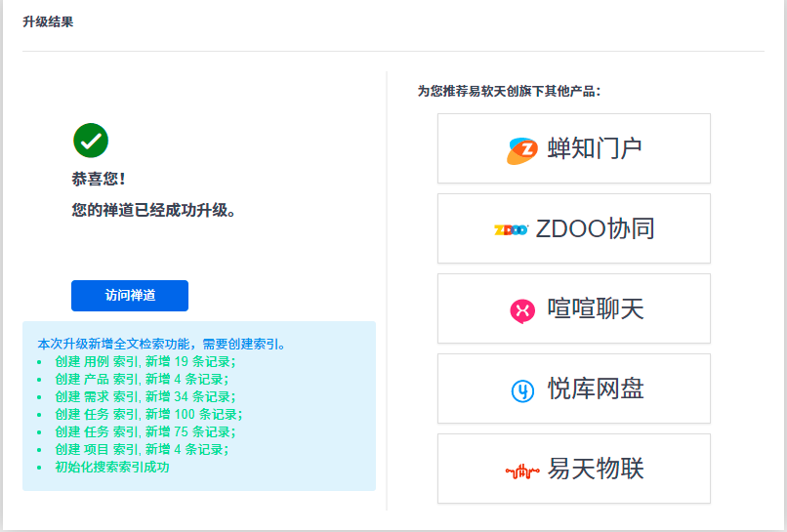Screen dimensions: 787x532
Task: Click the ZDOO logo icon
Action: click(511, 229)
